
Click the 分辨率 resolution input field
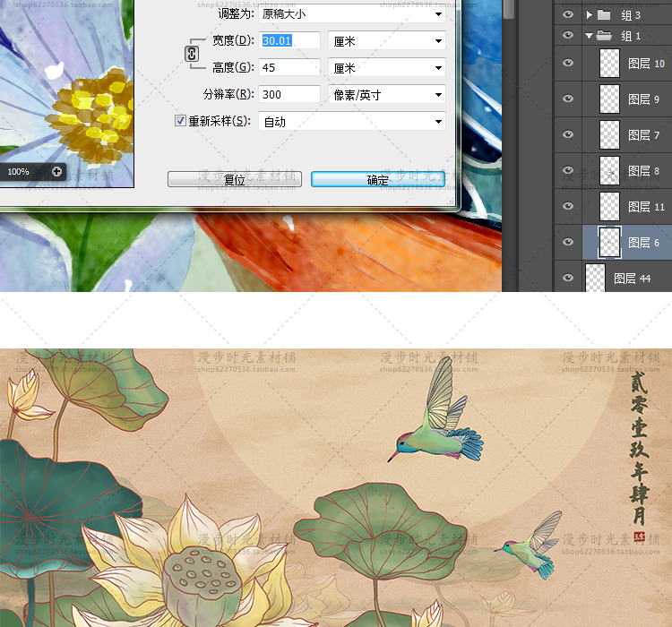pos(289,94)
